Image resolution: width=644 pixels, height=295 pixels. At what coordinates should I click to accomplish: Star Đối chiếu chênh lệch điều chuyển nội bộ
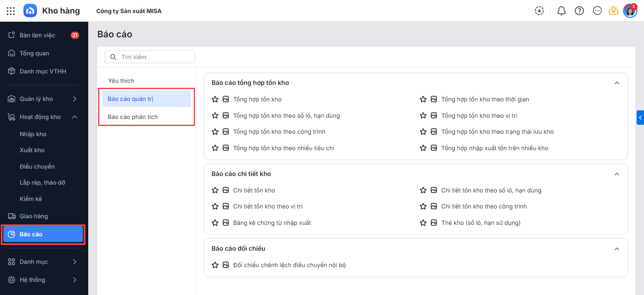tap(215, 265)
